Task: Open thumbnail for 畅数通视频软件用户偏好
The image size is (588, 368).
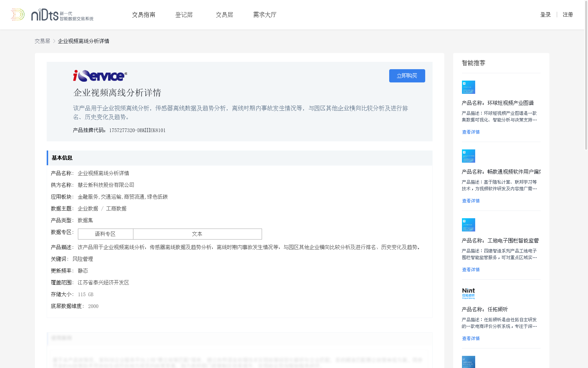Action: tap(469, 156)
